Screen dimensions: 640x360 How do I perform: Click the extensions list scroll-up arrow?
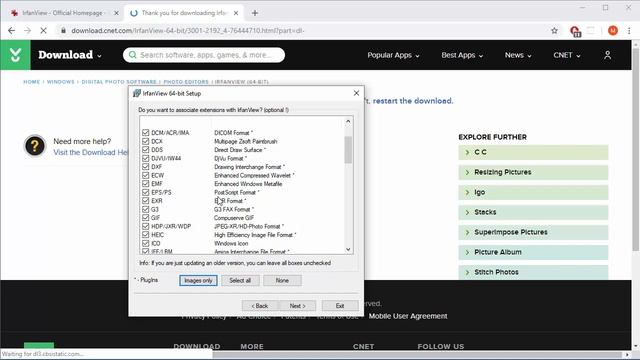(348, 121)
